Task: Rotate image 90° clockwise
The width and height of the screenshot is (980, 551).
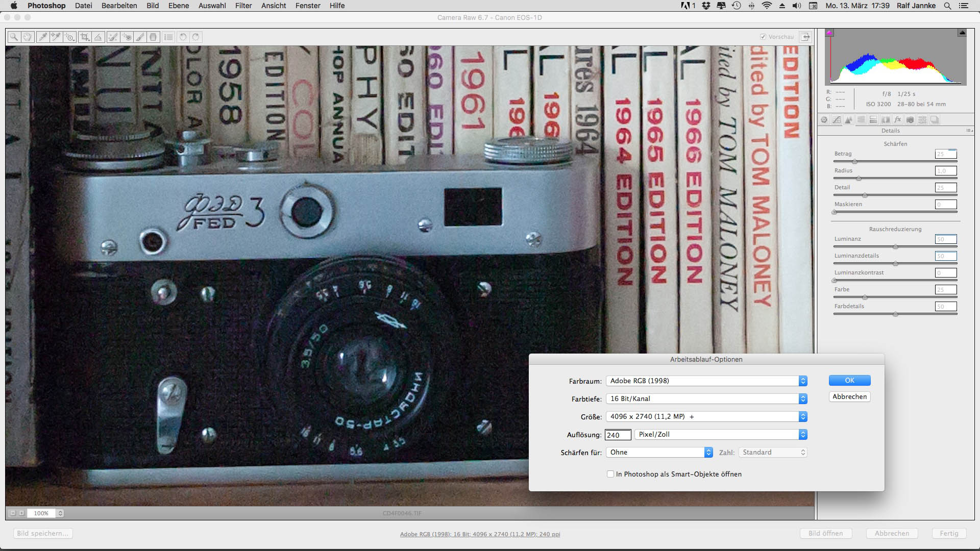Action: click(196, 37)
